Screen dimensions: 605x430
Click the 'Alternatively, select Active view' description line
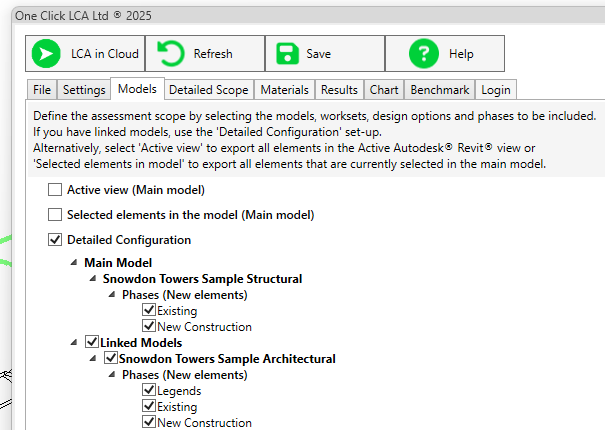point(284,148)
